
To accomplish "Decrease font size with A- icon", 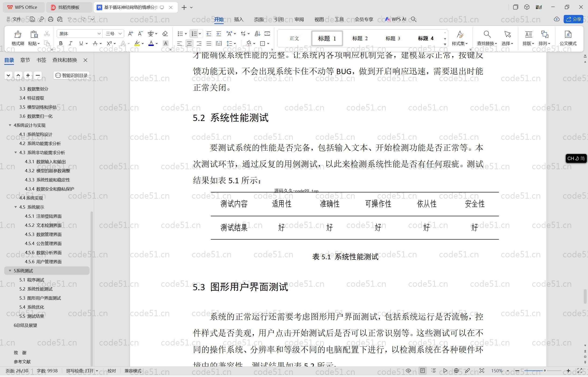I will pyautogui.click(x=140, y=34).
